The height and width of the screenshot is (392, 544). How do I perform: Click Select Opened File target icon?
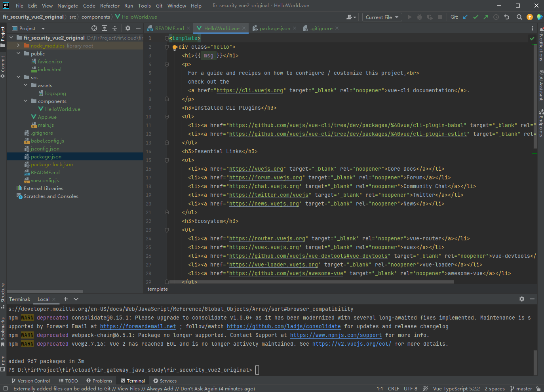point(94,28)
